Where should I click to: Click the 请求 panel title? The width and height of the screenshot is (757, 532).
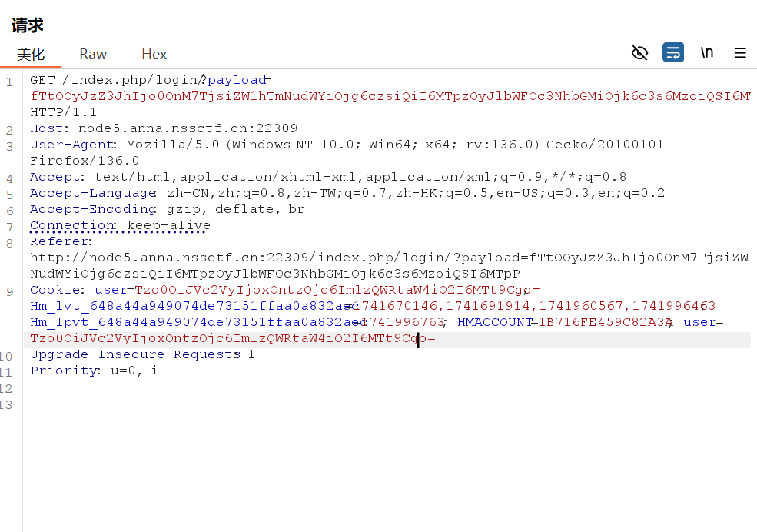pos(28,25)
